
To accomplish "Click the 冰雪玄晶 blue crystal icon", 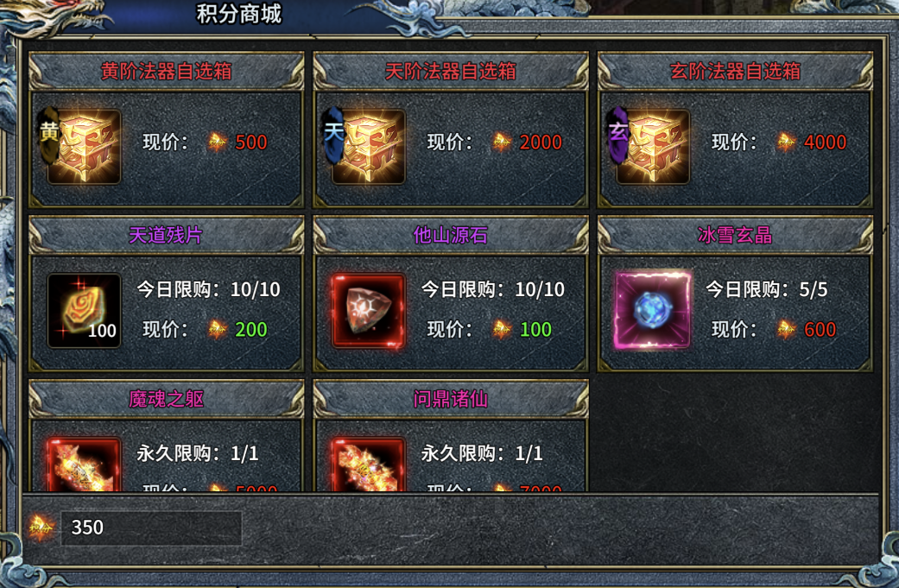I will click(x=653, y=310).
